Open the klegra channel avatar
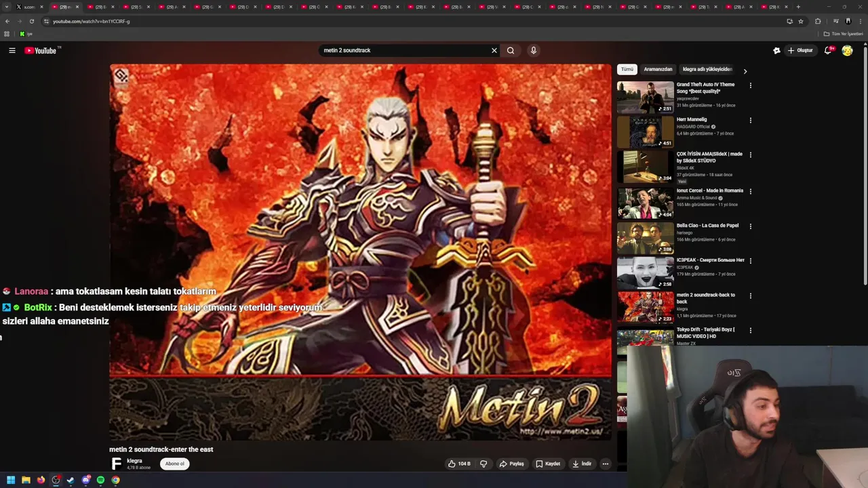The image size is (868, 488). (117, 464)
